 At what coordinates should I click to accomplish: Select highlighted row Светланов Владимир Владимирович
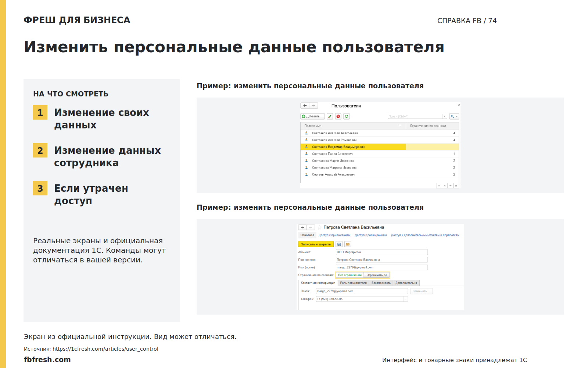380,147
